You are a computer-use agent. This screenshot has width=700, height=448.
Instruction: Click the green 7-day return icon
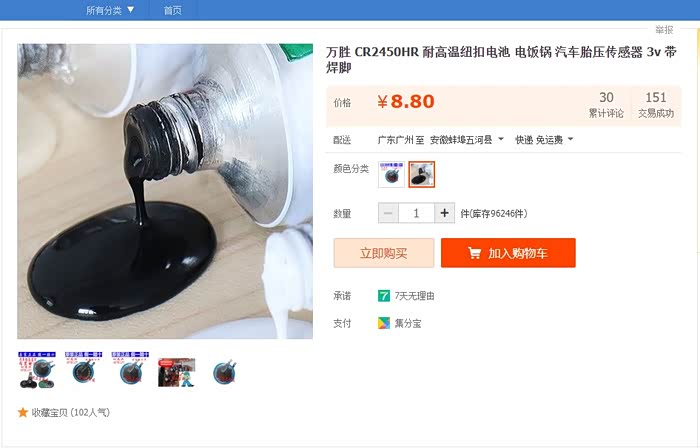(383, 295)
